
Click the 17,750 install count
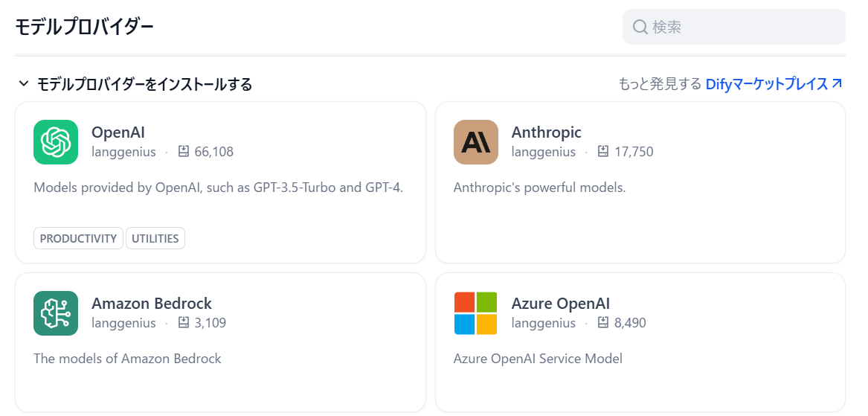(x=634, y=152)
